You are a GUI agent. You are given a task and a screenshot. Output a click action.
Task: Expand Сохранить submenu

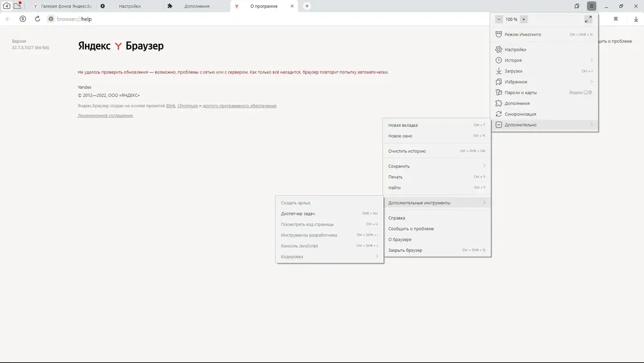[x=437, y=166]
